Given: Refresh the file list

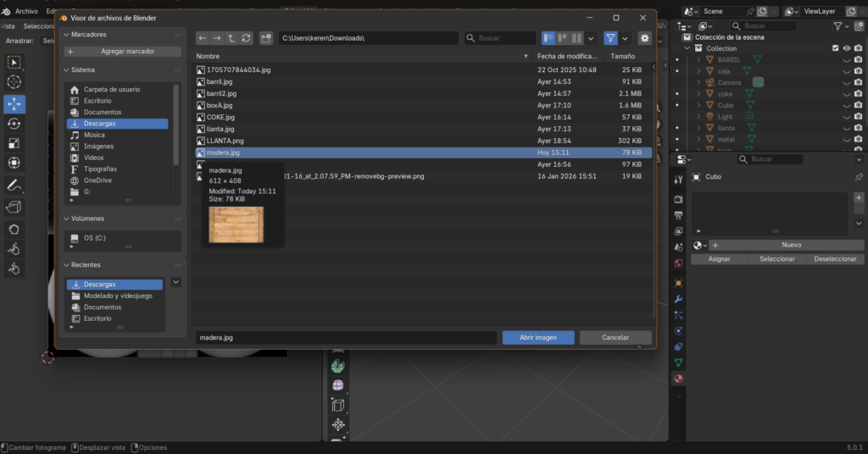Looking at the screenshot, I should [247, 38].
